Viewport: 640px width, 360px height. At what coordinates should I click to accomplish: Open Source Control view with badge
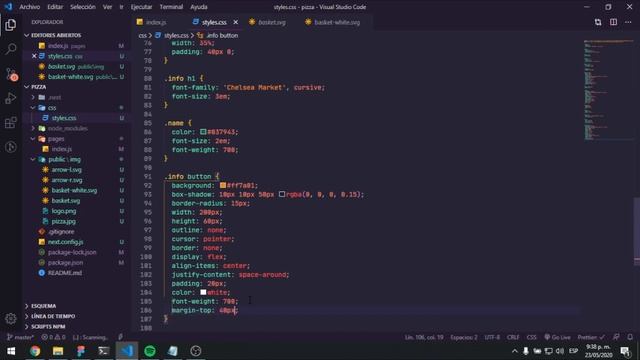click(x=11, y=74)
